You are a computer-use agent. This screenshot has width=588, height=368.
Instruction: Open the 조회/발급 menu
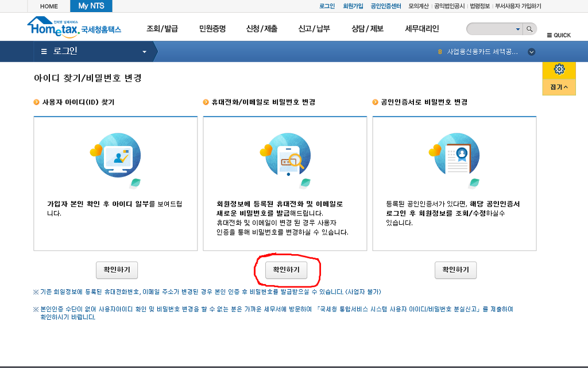(x=162, y=28)
